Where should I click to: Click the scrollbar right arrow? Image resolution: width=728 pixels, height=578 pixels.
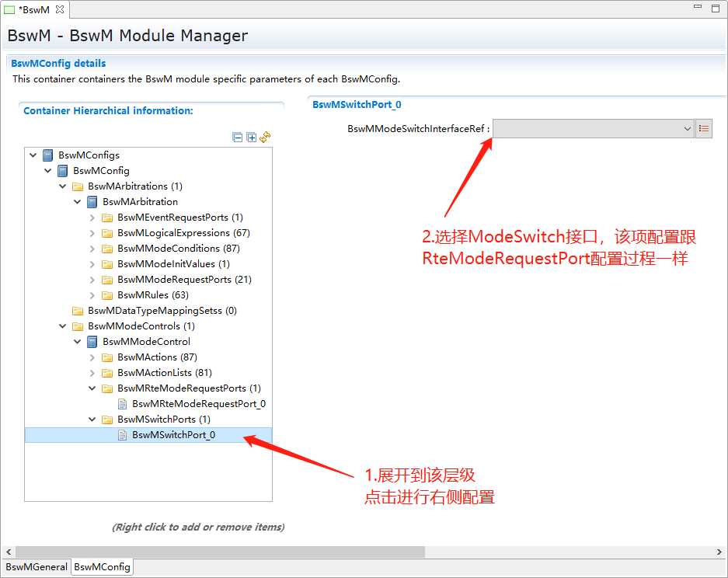719,552
